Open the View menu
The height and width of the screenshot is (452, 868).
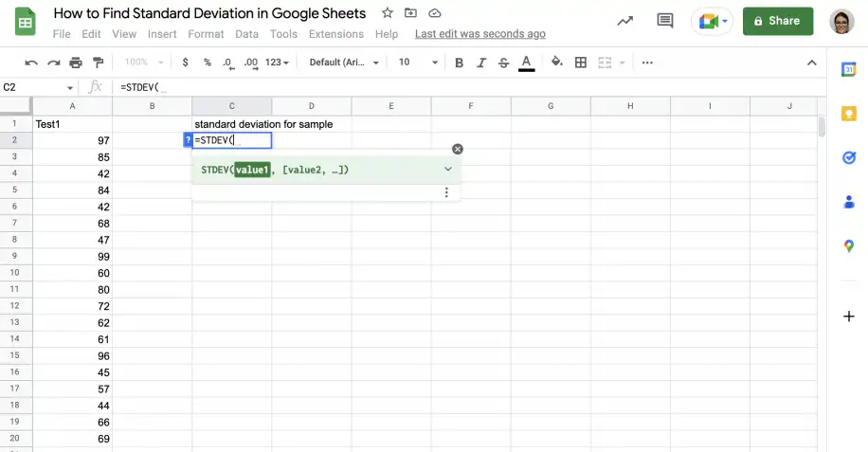pos(124,34)
